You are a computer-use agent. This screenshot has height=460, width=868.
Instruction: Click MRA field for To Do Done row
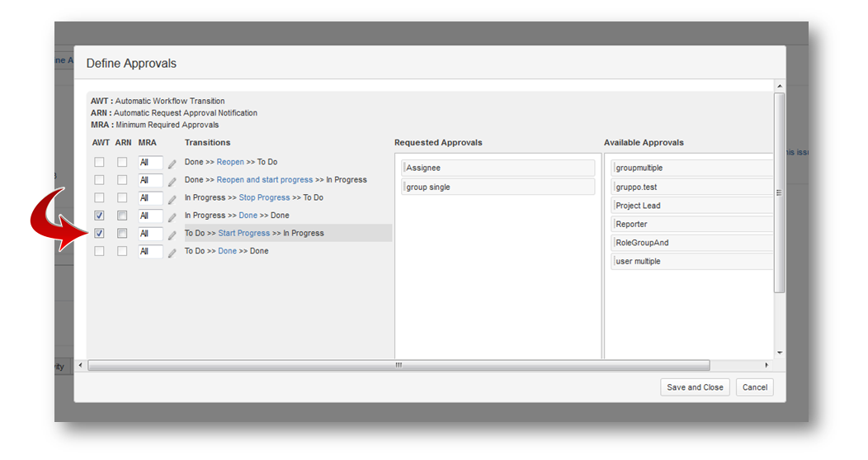pyautogui.click(x=150, y=251)
